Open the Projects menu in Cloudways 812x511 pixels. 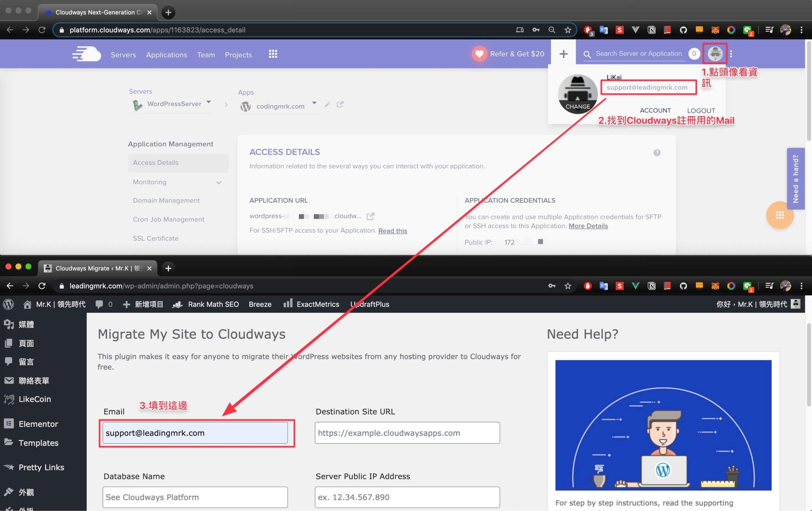239,55
